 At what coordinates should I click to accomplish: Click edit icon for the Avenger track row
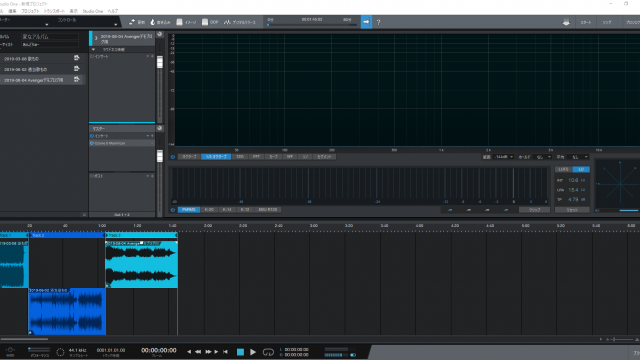coord(76,80)
